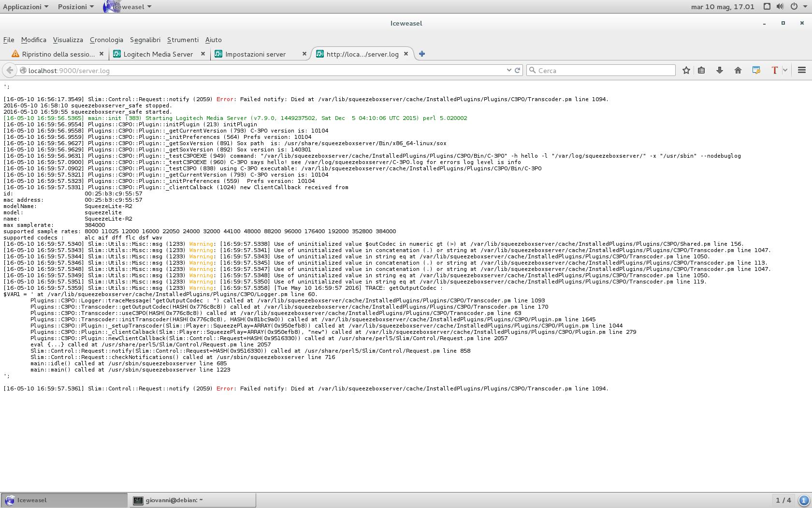812x508 pixels.
Task: Open the Modifica menu
Action: (x=33, y=40)
